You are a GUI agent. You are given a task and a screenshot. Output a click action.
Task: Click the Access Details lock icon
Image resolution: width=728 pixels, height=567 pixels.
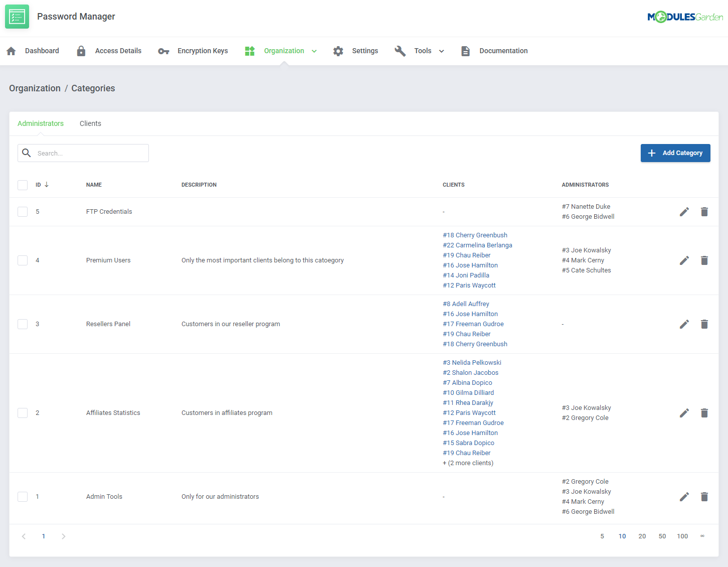coord(81,51)
